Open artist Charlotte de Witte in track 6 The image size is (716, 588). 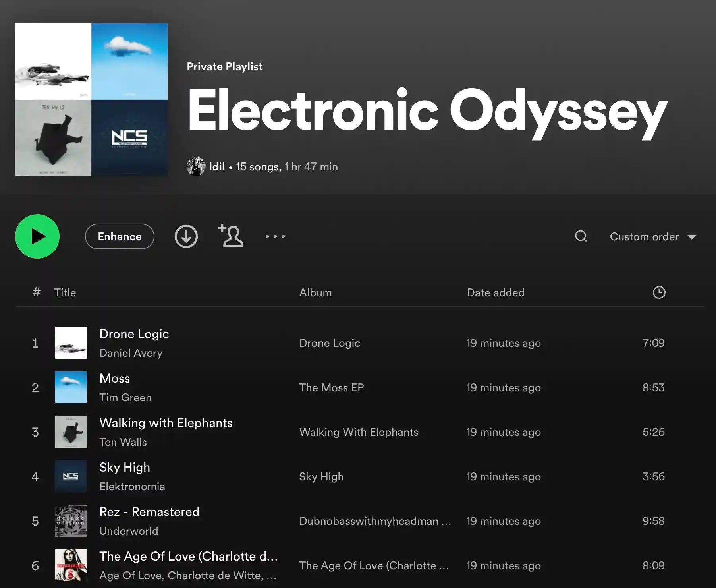coord(215,576)
